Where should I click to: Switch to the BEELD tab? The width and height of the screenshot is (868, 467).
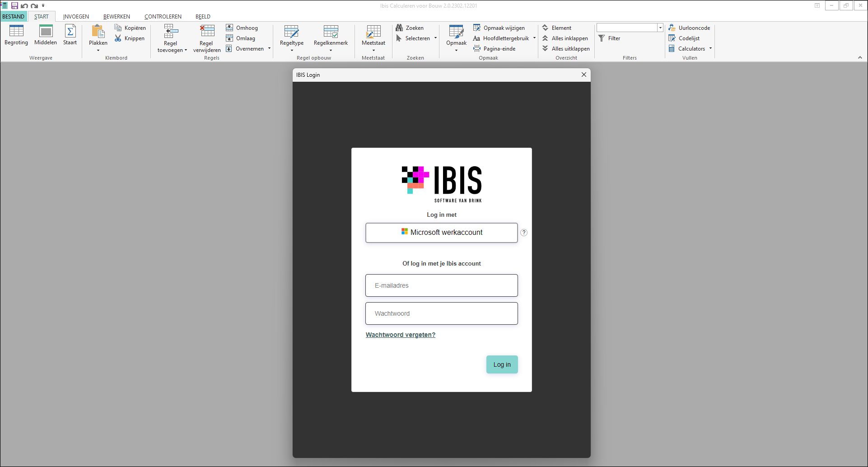pos(203,17)
